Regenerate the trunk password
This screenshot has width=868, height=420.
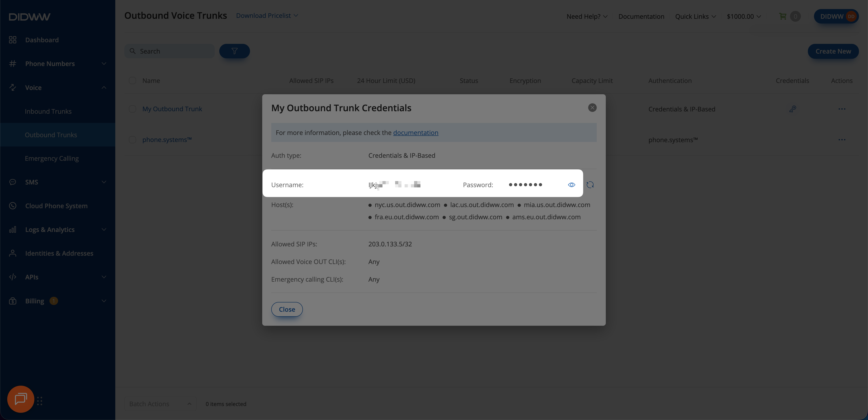coord(590,185)
